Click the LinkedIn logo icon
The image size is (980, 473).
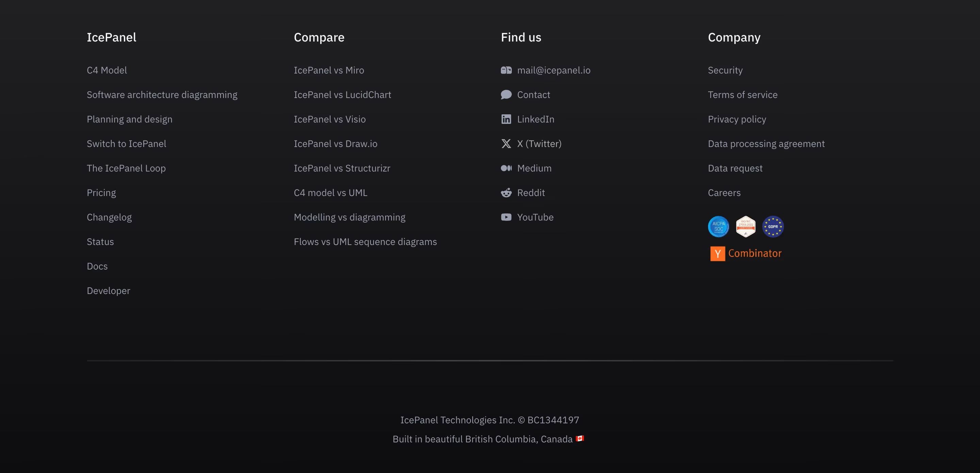[x=506, y=119]
